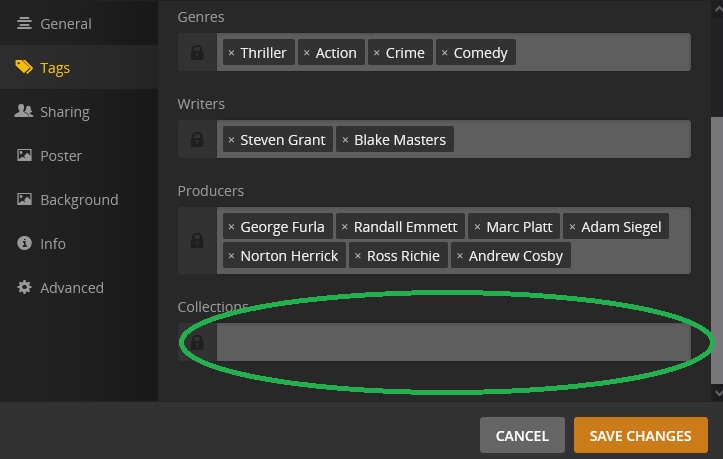This screenshot has width=723, height=459.
Task: Delete Steven Grant from Writers
Action: (231, 140)
